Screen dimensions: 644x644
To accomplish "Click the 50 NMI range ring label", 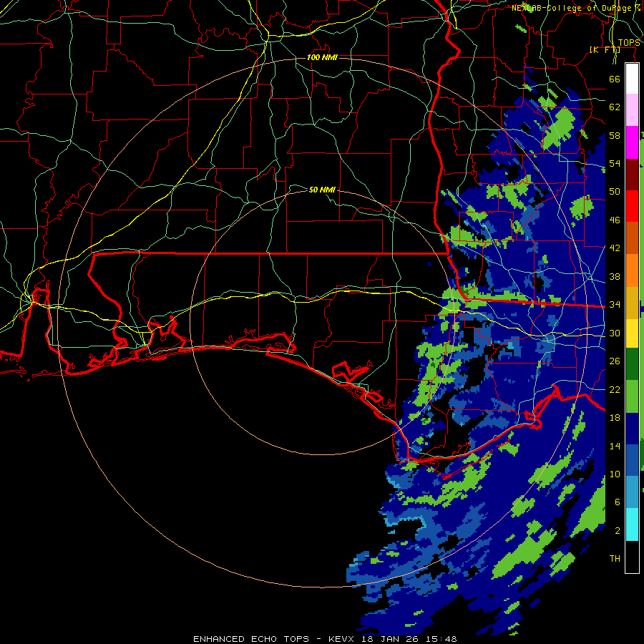I will coord(322,190).
